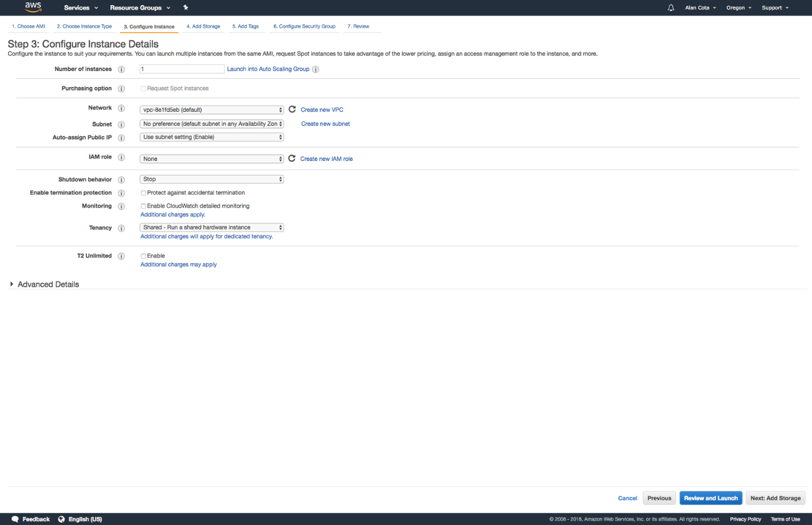Select the 3. Configure Instance tab

(149, 27)
